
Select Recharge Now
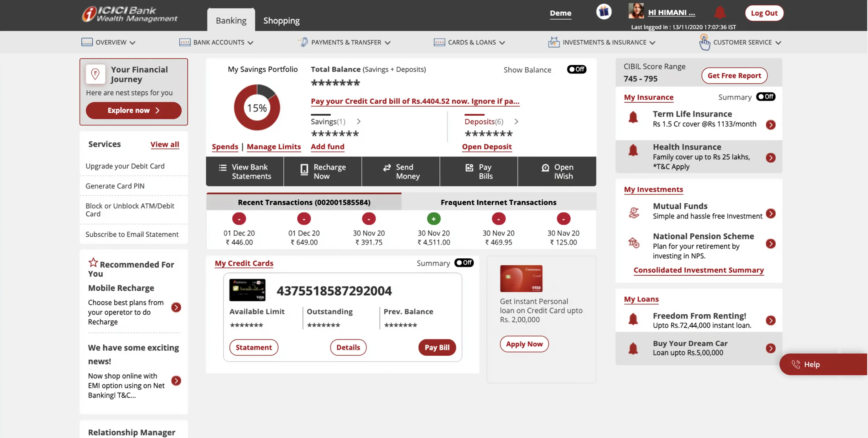tap(322, 171)
